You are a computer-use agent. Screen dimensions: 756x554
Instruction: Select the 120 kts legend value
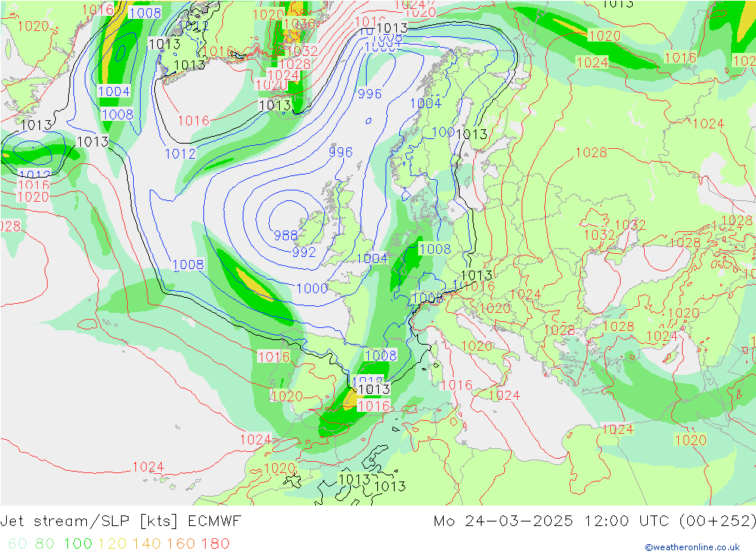tap(112, 544)
